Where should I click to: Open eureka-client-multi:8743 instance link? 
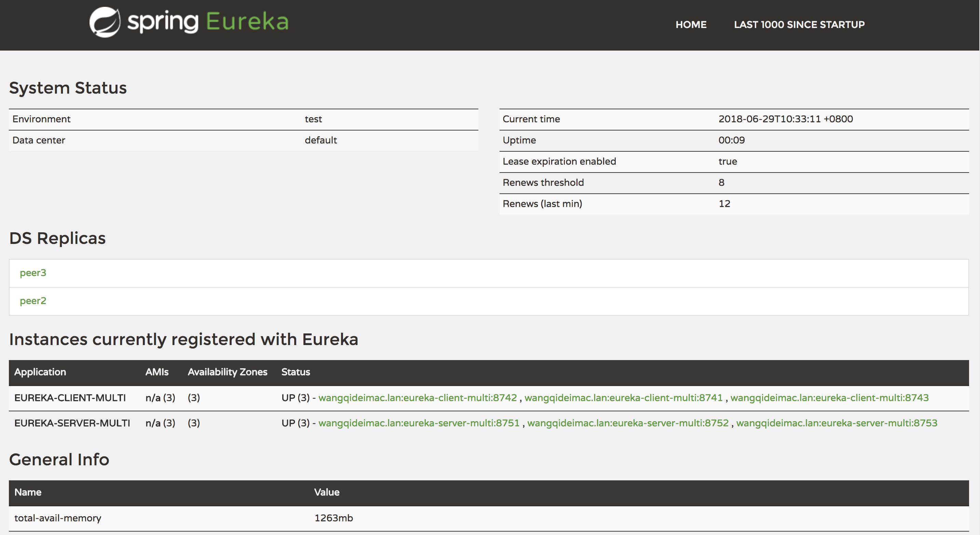click(x=829, y=398)
